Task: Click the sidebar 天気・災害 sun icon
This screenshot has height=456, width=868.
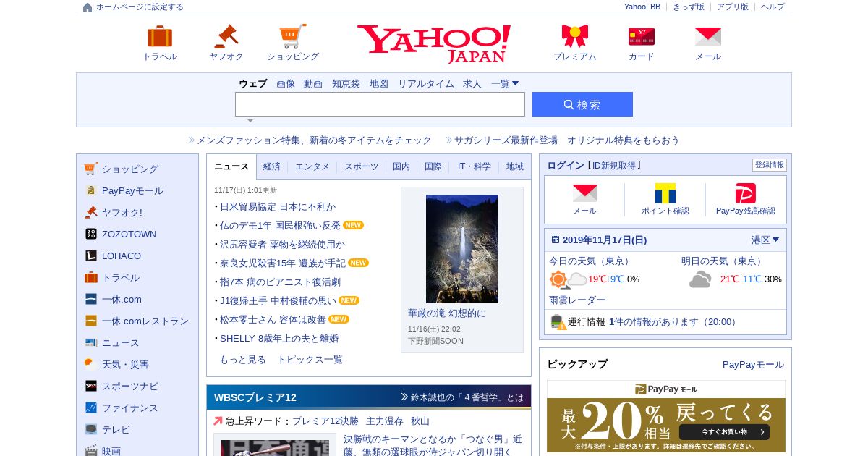Action: [x=90, y=364]
